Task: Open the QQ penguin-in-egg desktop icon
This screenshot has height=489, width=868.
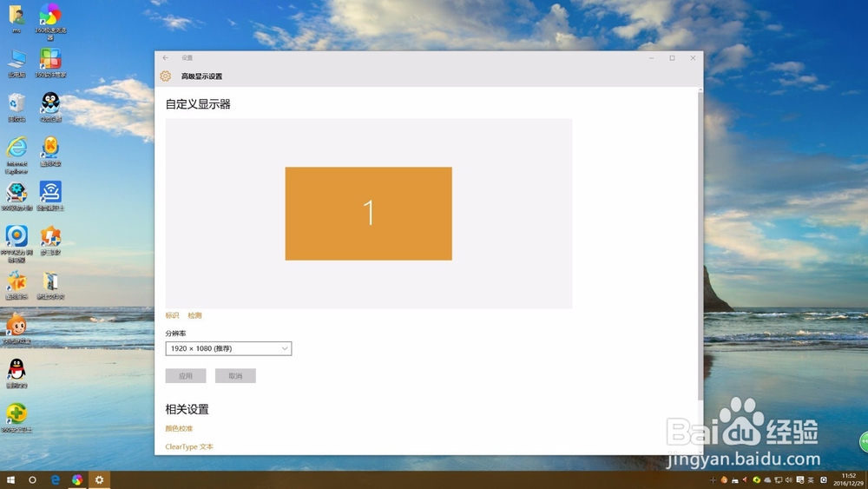Action: (50, 107)
